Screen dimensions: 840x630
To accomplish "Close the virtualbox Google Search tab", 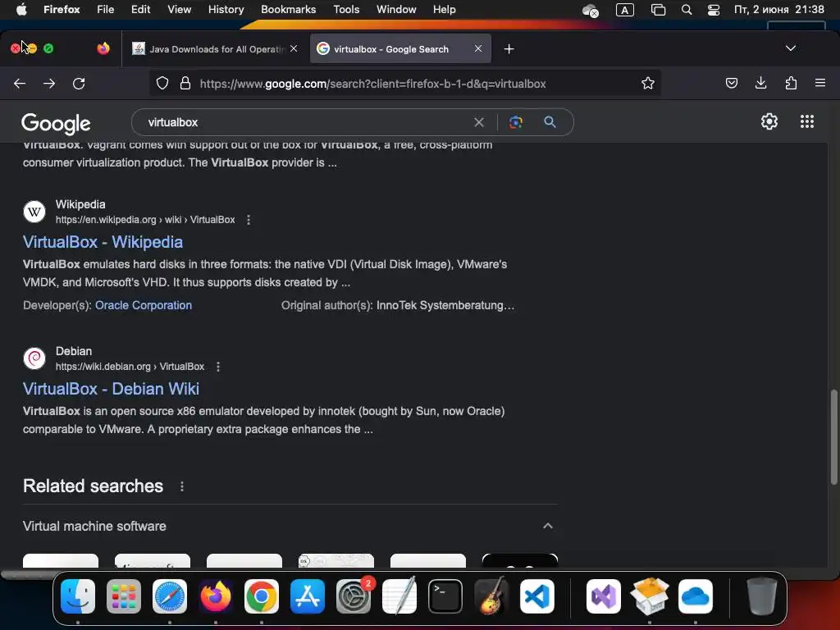I will [x=478, y=48].
